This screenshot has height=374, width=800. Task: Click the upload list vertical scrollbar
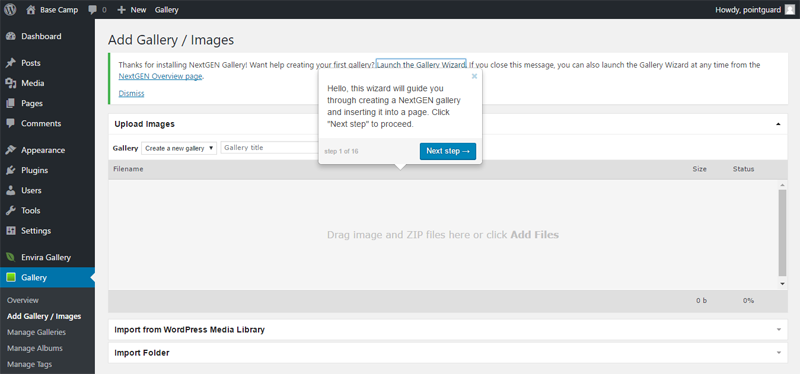pyautogui.click(x=782, y=234)
